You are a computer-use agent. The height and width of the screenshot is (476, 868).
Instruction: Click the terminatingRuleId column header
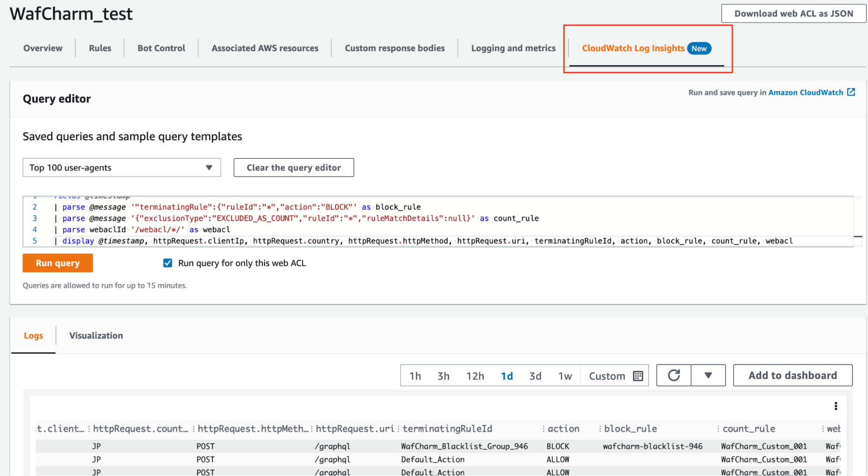pos(447,429)
